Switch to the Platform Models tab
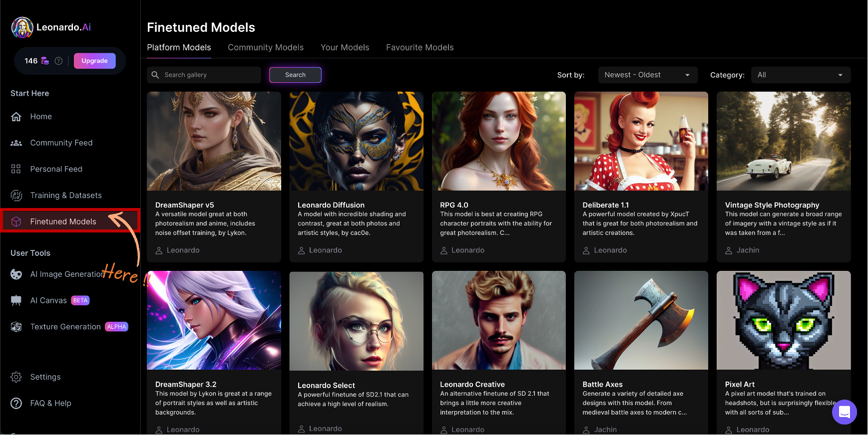The width and height of the screenshot is (868, 435). coord(179,47)
